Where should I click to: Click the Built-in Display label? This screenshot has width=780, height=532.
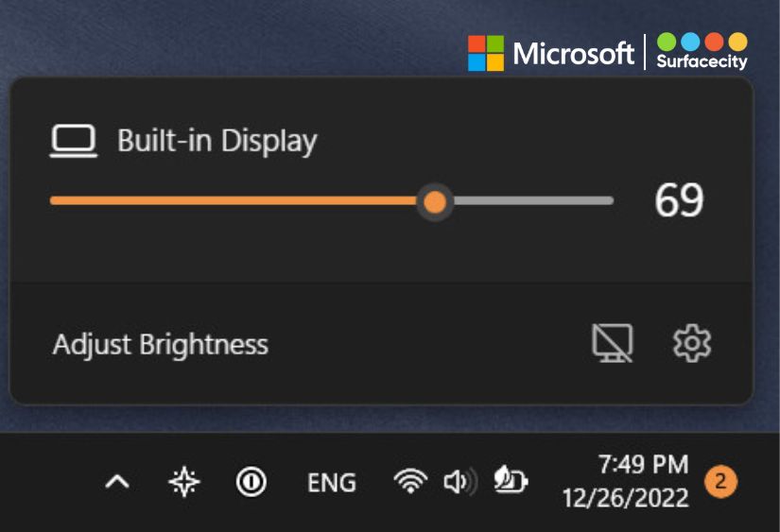217,141
